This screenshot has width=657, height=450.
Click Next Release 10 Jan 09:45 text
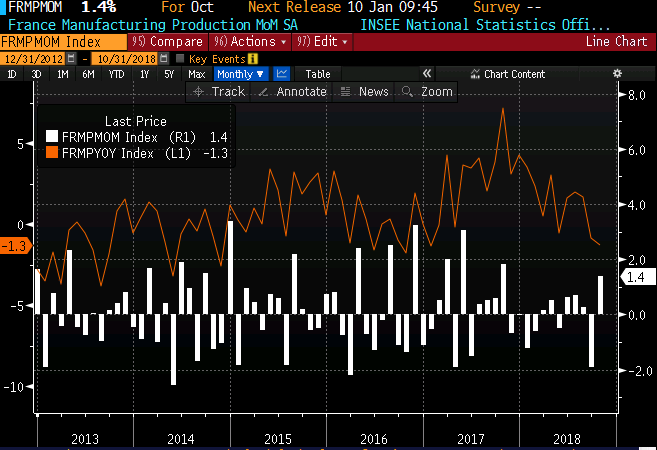(x=343, y=7)
